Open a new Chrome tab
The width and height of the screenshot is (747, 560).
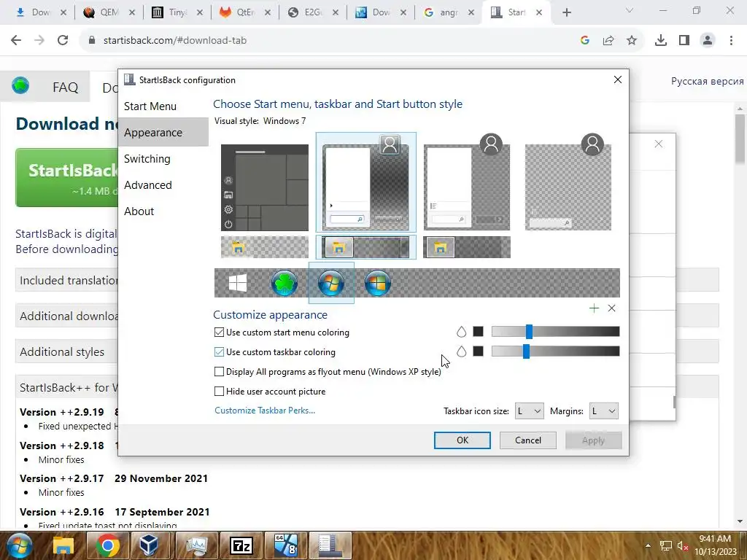tap(566, 12)
